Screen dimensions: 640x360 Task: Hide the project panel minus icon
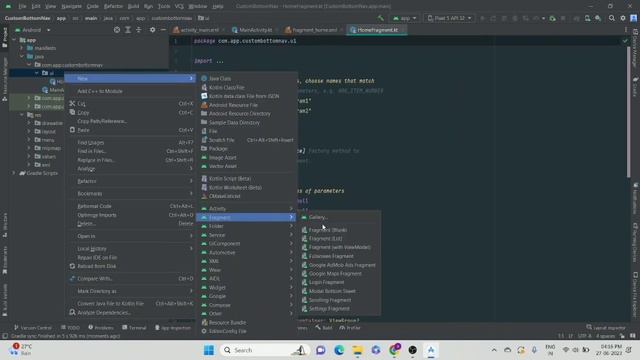coord(163,30)
